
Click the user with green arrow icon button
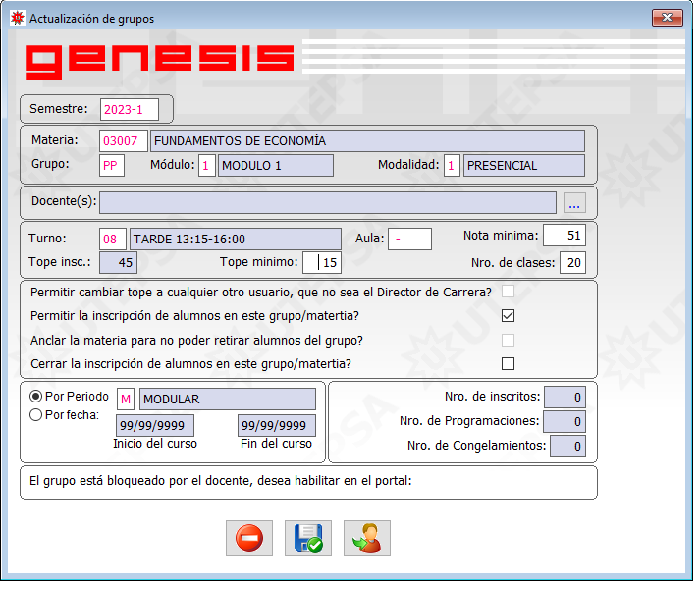367,538
